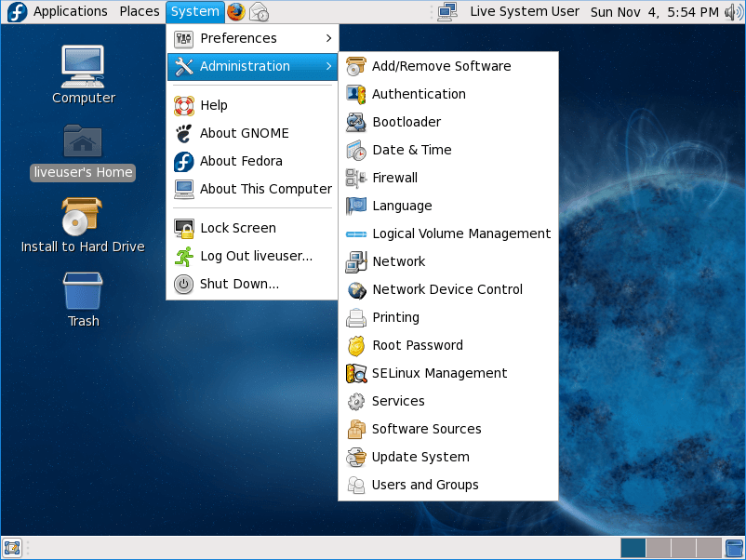Click the Root Password badge icon
The image size is (746, 560).
(356, 345)
